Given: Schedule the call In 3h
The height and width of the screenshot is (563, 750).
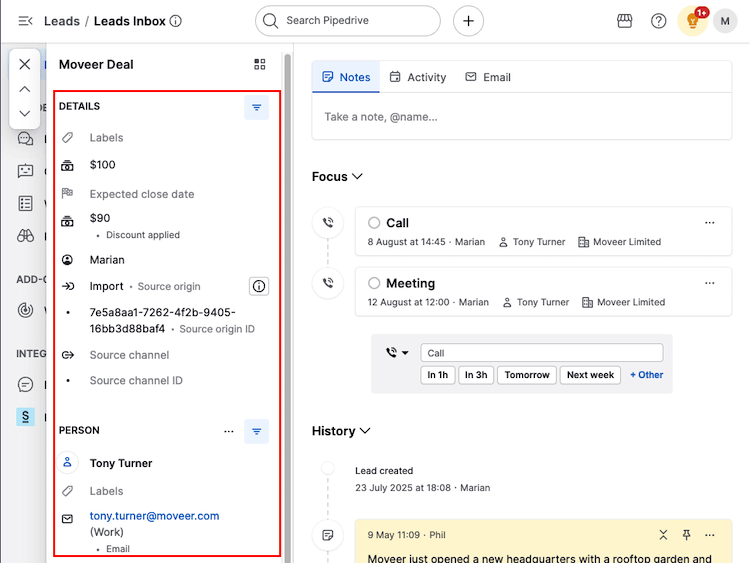Looking at the screenshot, I should pos(476,375).
